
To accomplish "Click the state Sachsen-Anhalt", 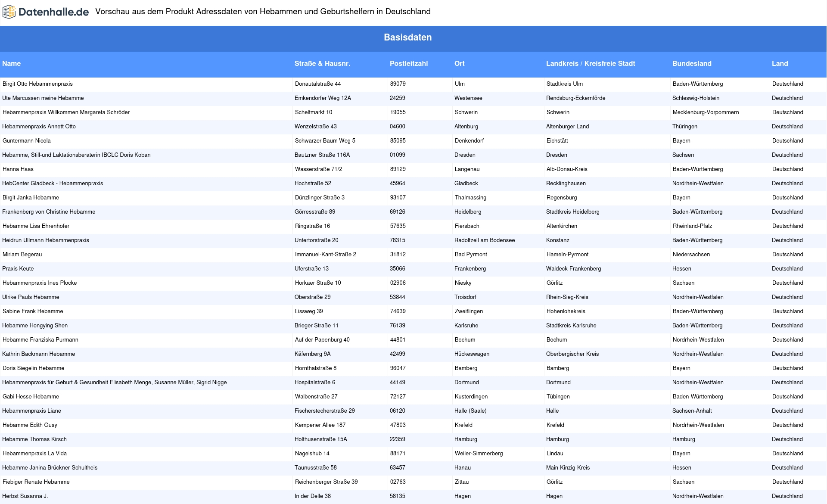I will [x=692, y=411].
